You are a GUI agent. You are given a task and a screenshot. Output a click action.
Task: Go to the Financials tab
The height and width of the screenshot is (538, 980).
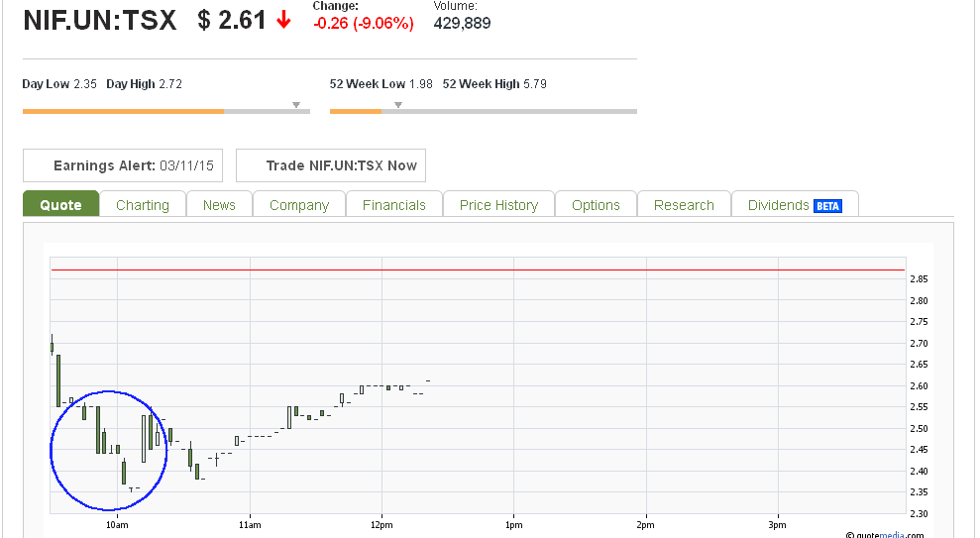pos(394,204)
